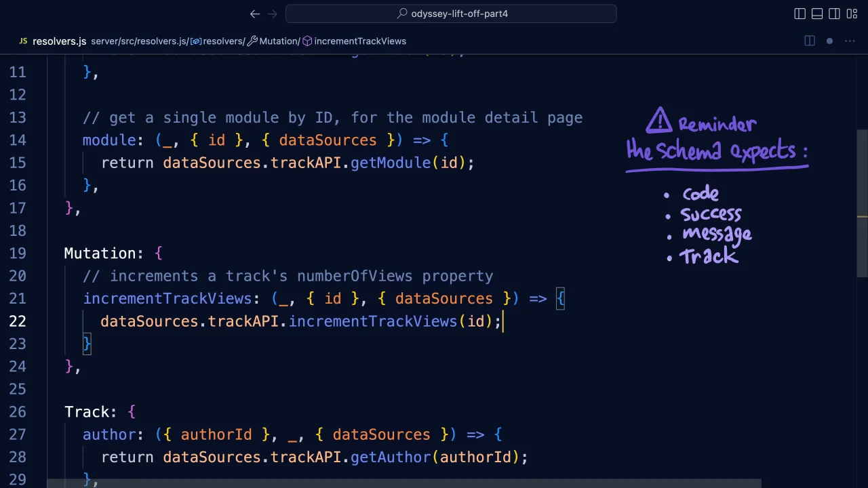Open the incrementTrackViews breadcrumb segment
The height and width of the screenshot is (488, 868).
pos(355,41)
